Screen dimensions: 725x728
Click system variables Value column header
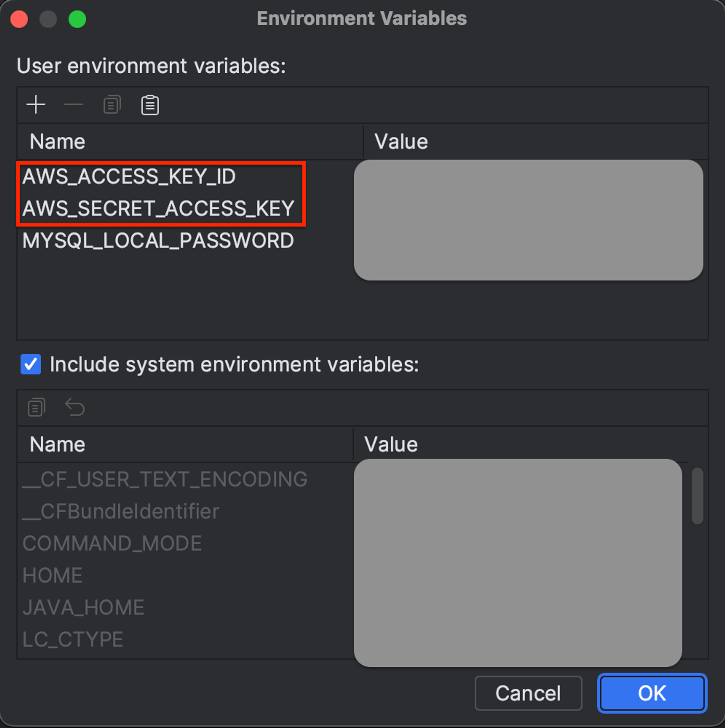(391, 444)
